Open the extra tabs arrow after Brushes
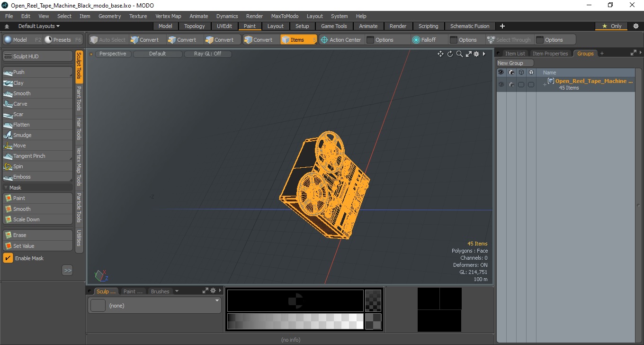This screenshot has height=345, width=644. (x=177, y=291)
